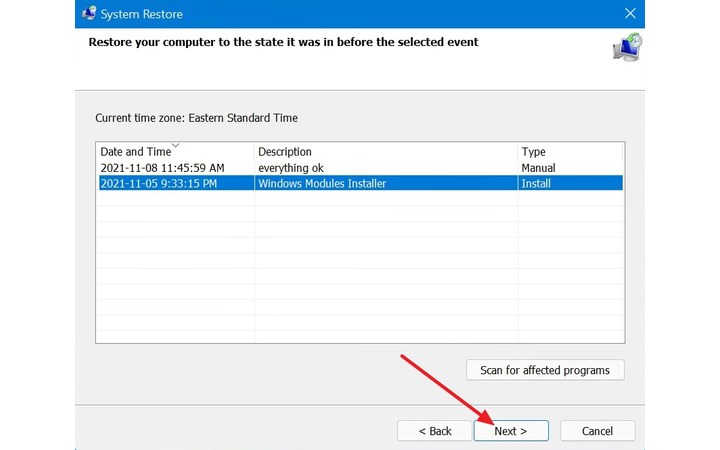
Task: Click the Manual type cell
Action: 538,168
